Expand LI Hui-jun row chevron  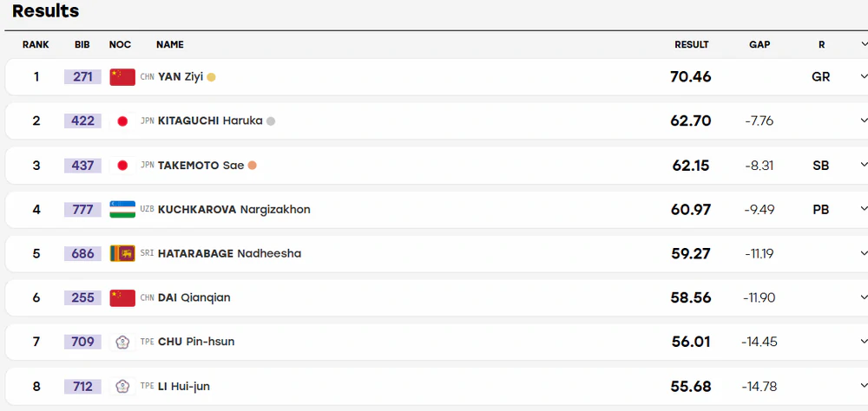[864, 386]
